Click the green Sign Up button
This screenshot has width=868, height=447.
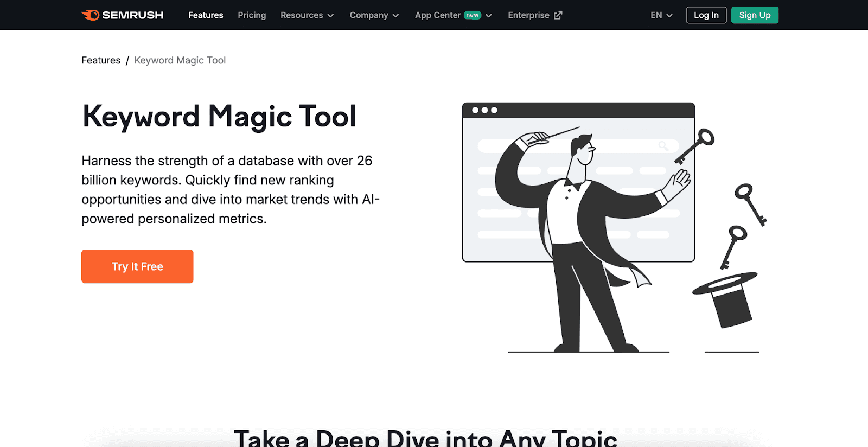[x=755, y=15]
